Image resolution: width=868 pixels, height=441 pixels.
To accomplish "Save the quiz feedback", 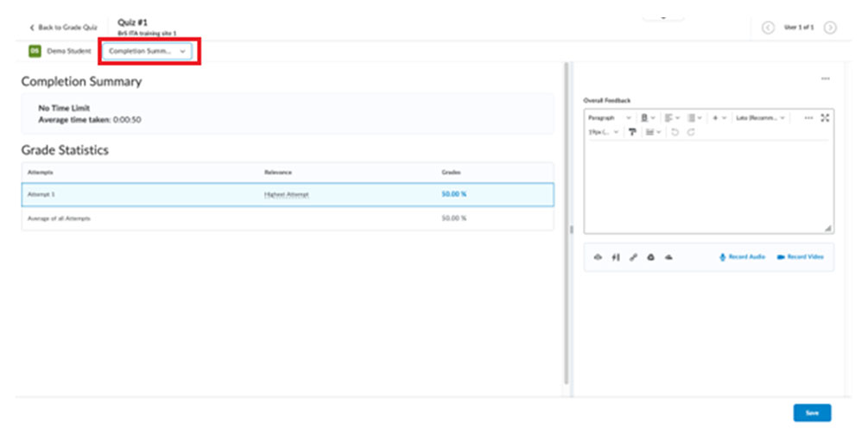I will (x=812, y=413).
